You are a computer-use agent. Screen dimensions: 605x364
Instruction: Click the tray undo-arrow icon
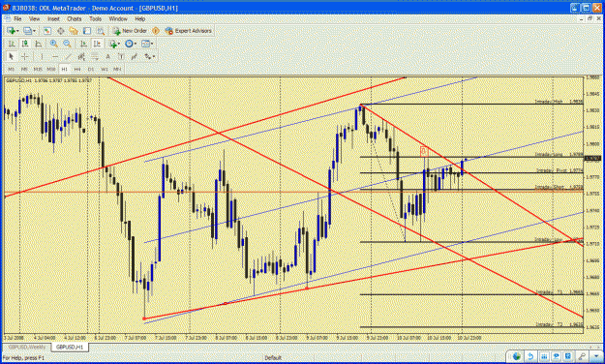[530, 356]
